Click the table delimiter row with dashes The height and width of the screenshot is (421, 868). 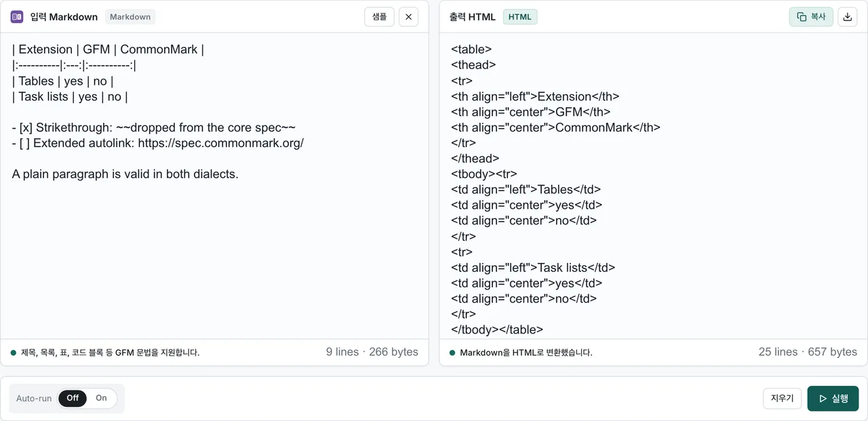pyautogui.click(x=74, y=65)
